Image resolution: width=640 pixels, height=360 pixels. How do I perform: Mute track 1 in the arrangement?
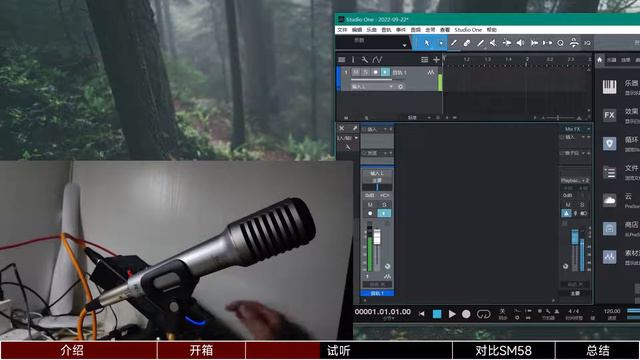tap(356, 72)
